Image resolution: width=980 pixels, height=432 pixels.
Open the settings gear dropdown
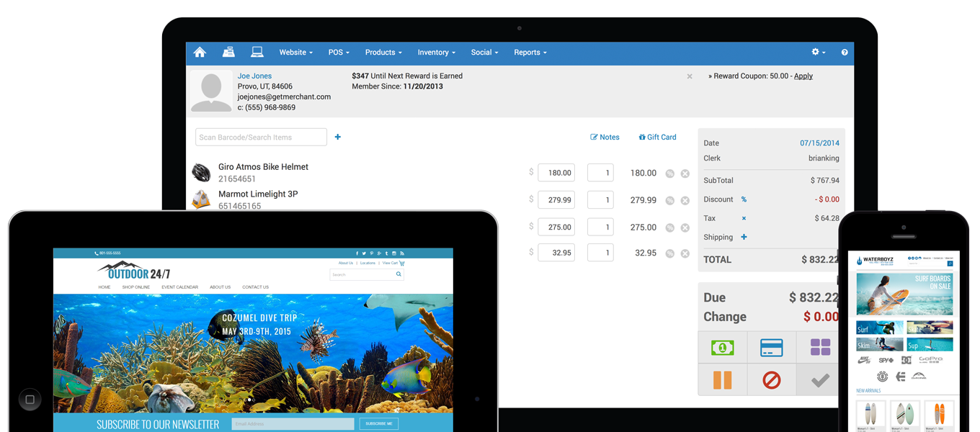coord(816,52)
